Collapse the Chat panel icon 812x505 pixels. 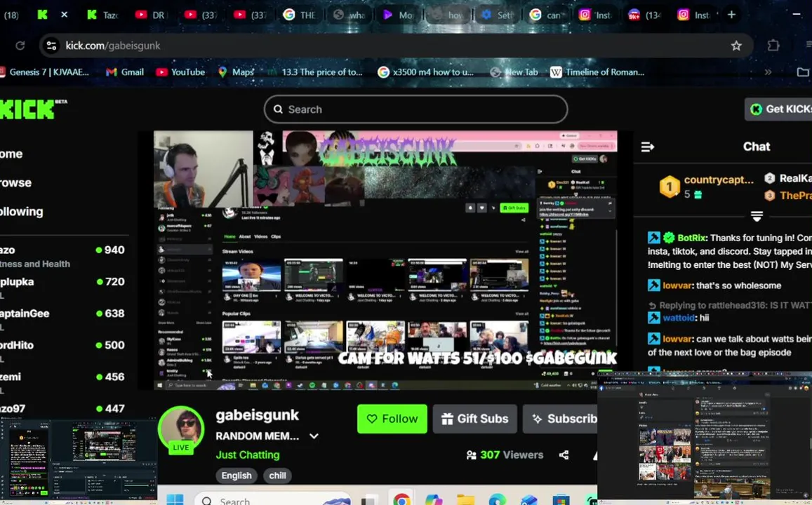pos(647,147)
